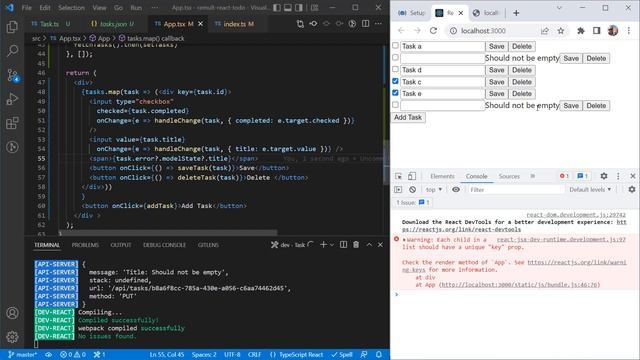
Task: Bookmark this page with star icon
Action: [561, 31]
